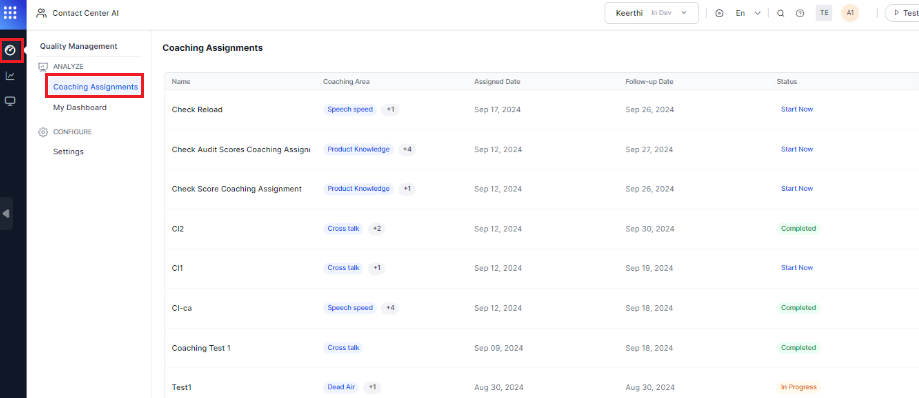Select the Quality Management gauge icon
Screen dimensions: 919x398
10,50
